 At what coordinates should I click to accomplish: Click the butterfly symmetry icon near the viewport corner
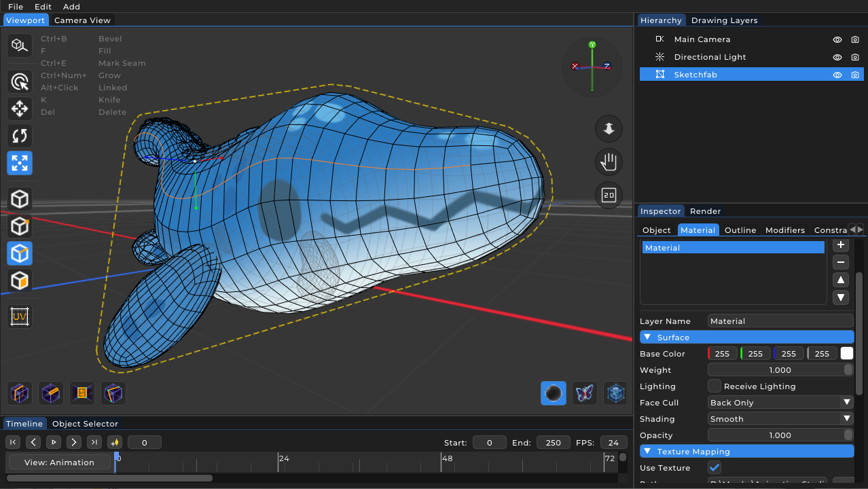coord(584,393)
